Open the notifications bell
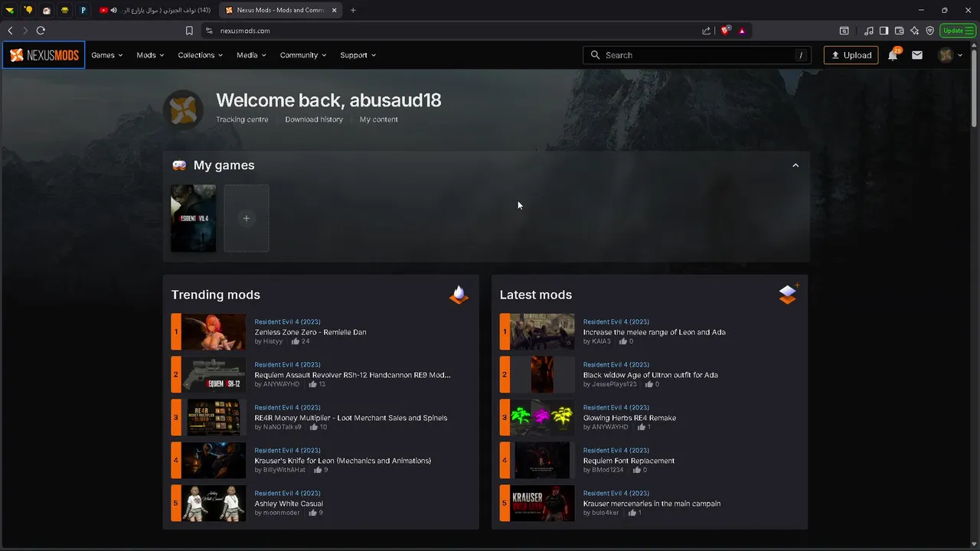Viewport: 980px width, 551px height. point(893,55)
